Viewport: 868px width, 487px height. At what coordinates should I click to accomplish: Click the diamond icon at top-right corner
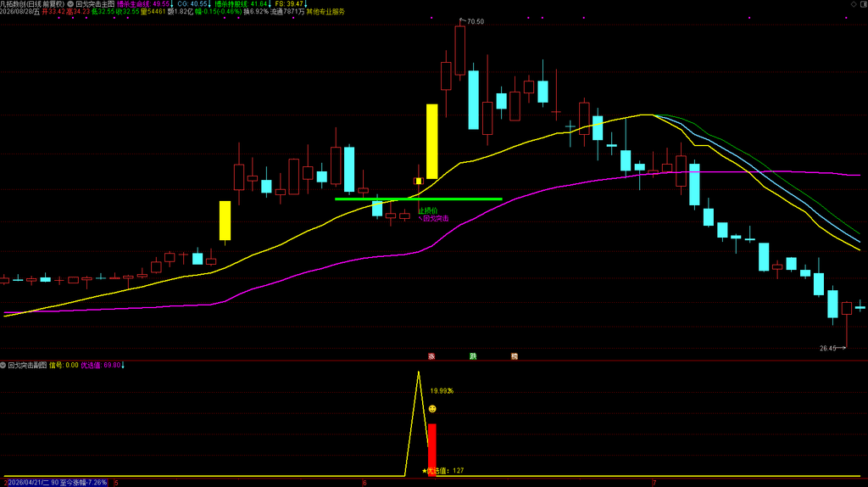(x=853, y=4)
